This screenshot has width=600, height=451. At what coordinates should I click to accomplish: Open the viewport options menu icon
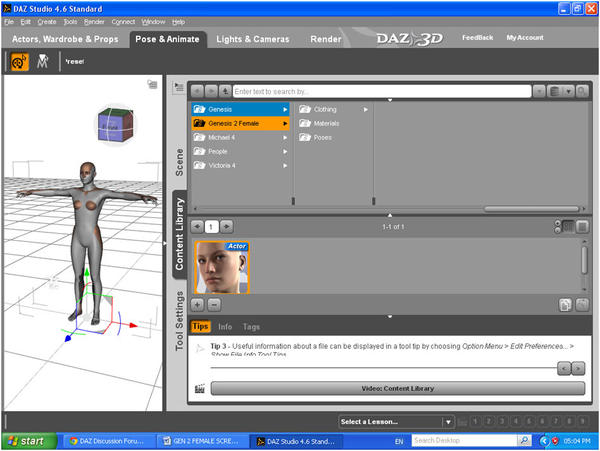coord(152,84)
